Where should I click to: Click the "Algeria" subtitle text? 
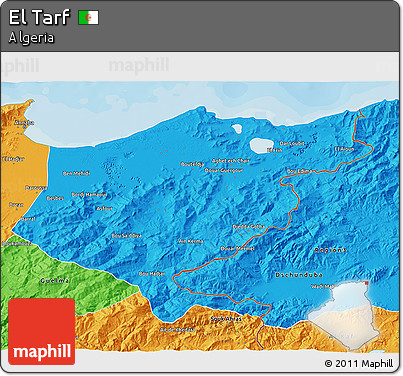pyautogui.click(x=31, y=38)
